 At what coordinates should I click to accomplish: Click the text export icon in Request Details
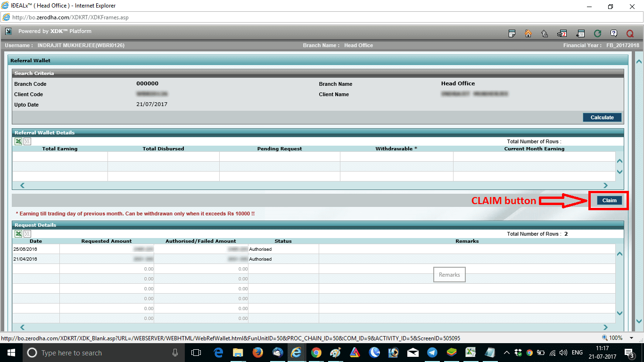coord(27,234)
